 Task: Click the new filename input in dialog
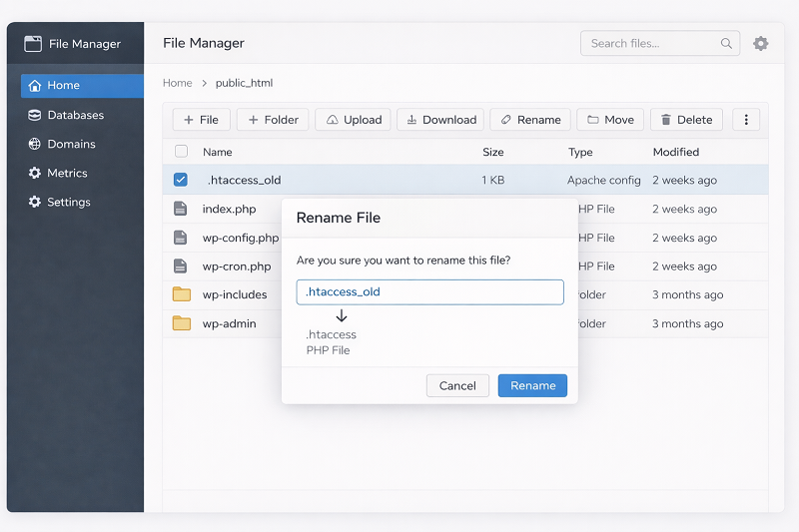click(430, 292)
